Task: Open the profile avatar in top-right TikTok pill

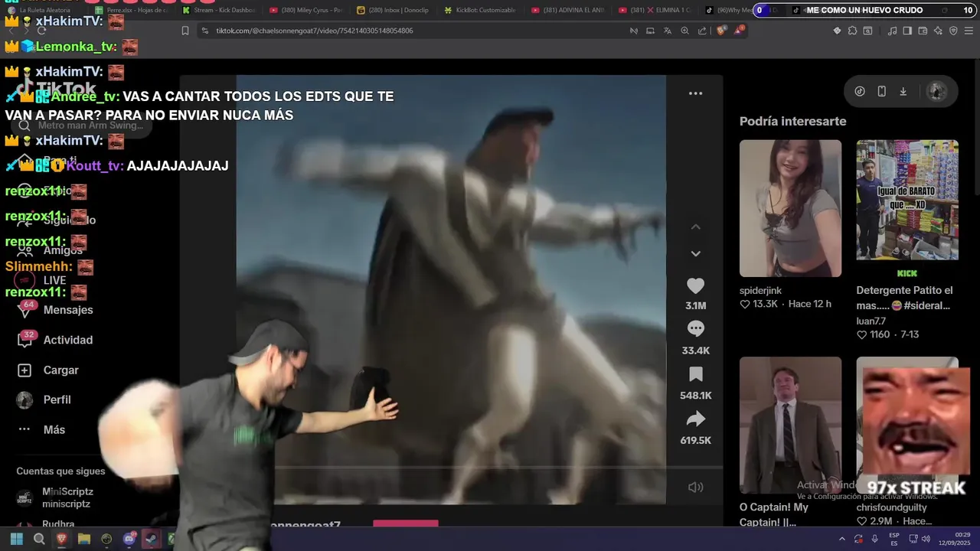Action: 936,91
